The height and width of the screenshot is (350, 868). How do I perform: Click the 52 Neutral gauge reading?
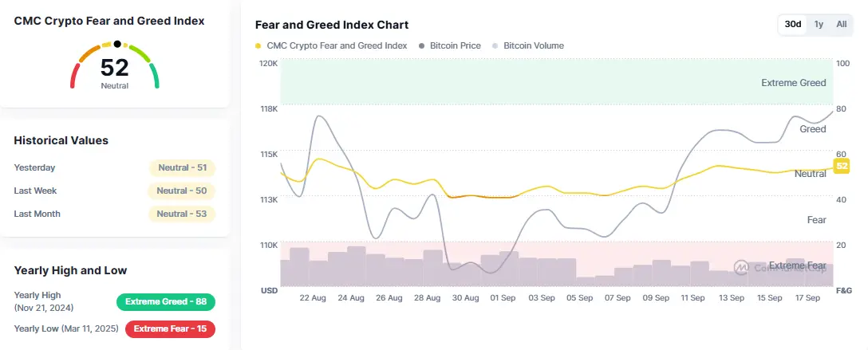(114, 70)
